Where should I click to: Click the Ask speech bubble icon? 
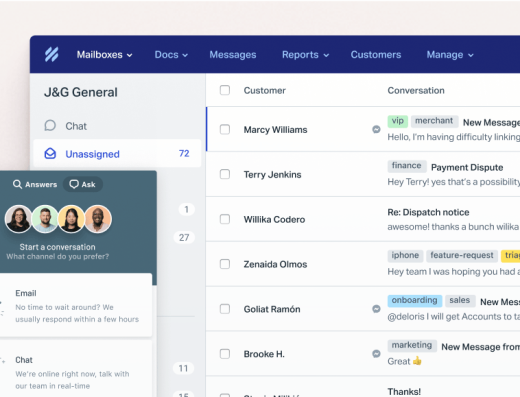[74, 184]
